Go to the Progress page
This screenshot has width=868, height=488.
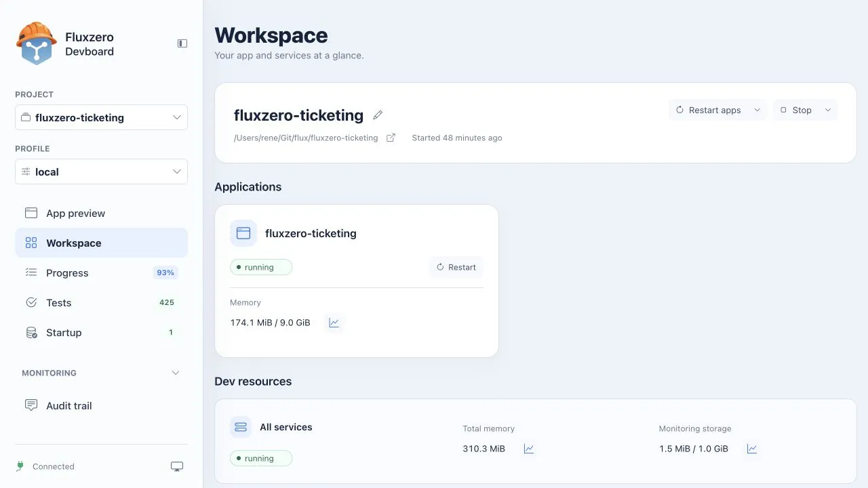101,272
